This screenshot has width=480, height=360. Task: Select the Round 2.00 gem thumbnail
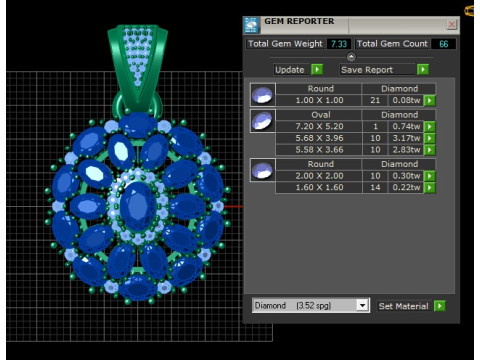click(x=263, y=170)
